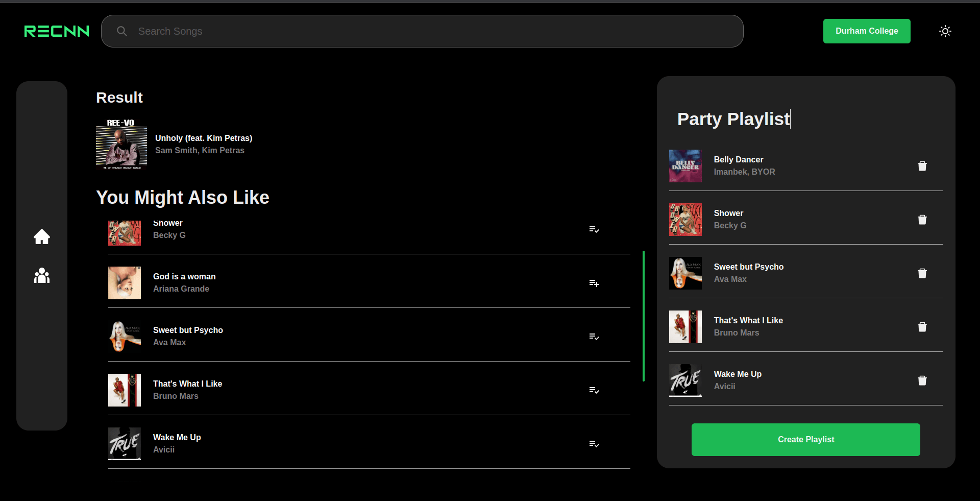Select the God is a woman album thumbnail
The height and width of the screenshot is (501, 980).
click(x=125, y=283)
